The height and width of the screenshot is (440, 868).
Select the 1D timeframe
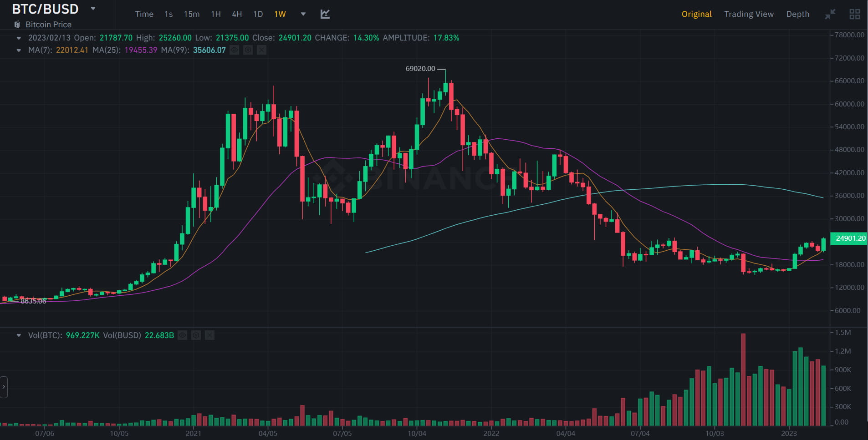tap(258, 14)
